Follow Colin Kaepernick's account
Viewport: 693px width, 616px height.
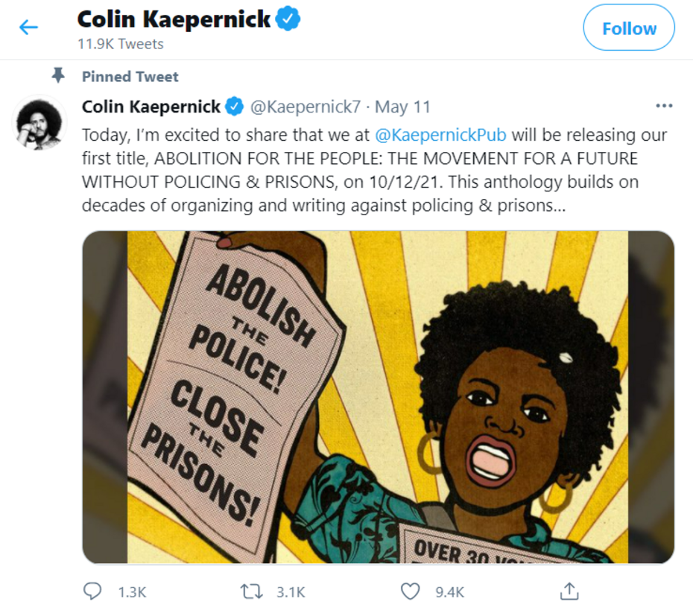coord(629,28)
